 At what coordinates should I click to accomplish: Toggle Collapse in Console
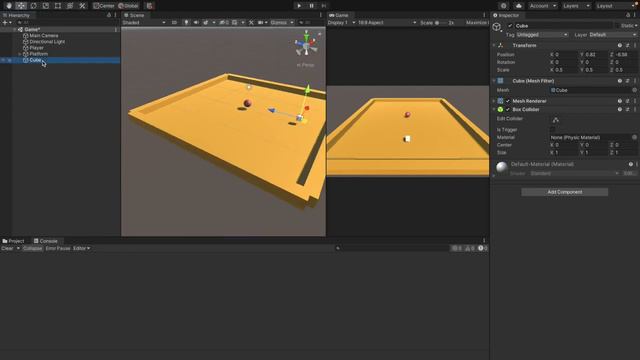[x=32, y=248]
